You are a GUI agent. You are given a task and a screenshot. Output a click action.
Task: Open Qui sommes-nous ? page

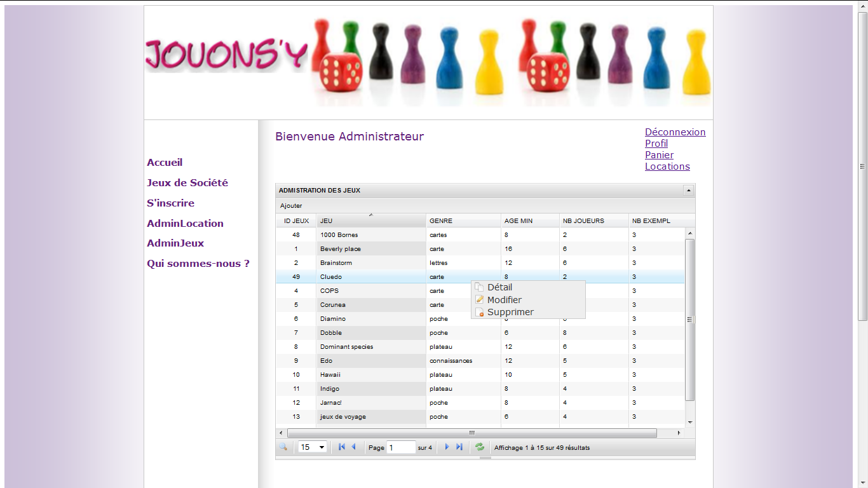click(x=198, y=264)
